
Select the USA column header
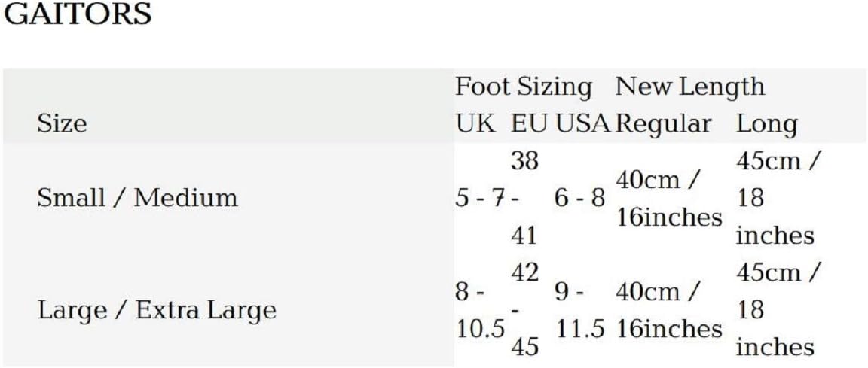[x=582, y=123]
